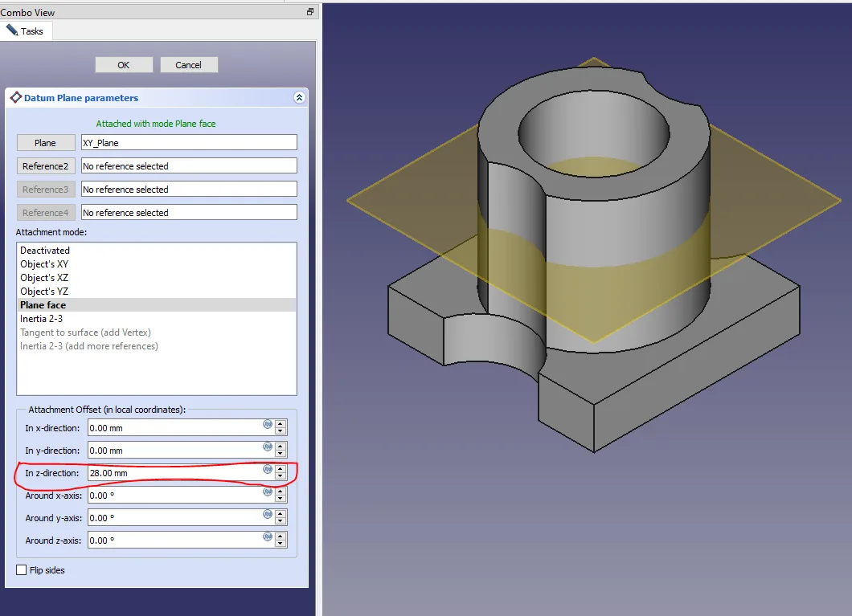Open expression editor for y-direction offset
This screenshot has height=616, width=852.
[x=268, y=447]
